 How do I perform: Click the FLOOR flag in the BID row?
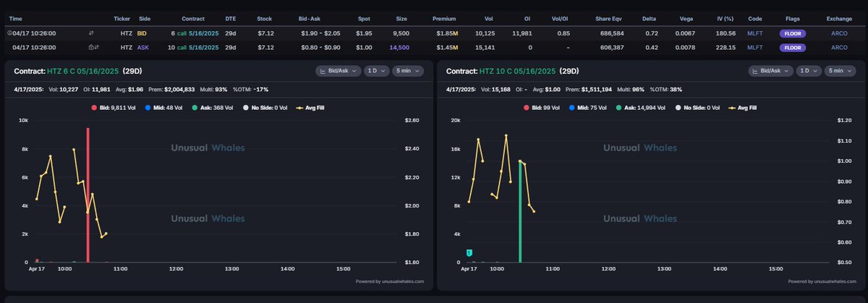pyautogui.click(x=793, y=33)
